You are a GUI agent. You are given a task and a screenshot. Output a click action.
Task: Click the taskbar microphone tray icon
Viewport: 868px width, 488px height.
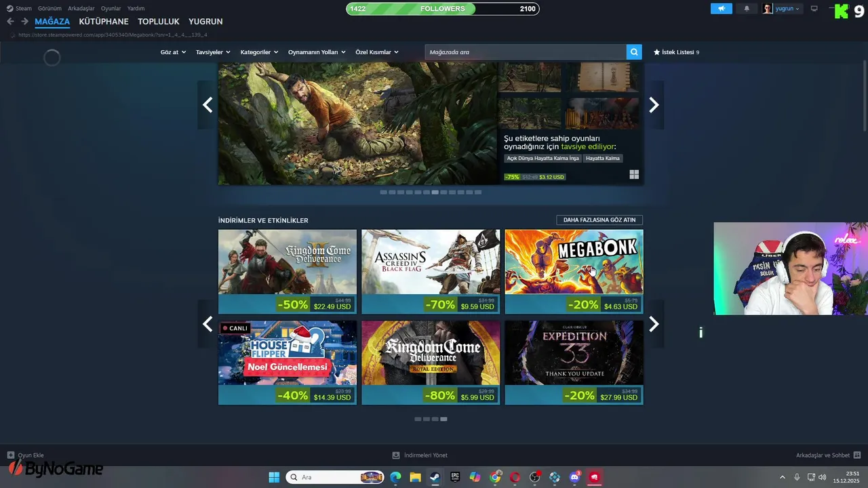pos(797,477)
